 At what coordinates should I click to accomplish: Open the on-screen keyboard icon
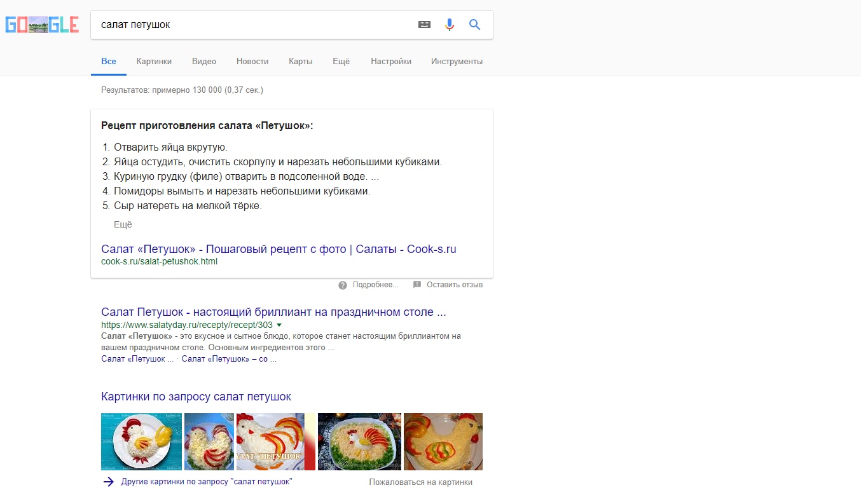tap(424, 25)
